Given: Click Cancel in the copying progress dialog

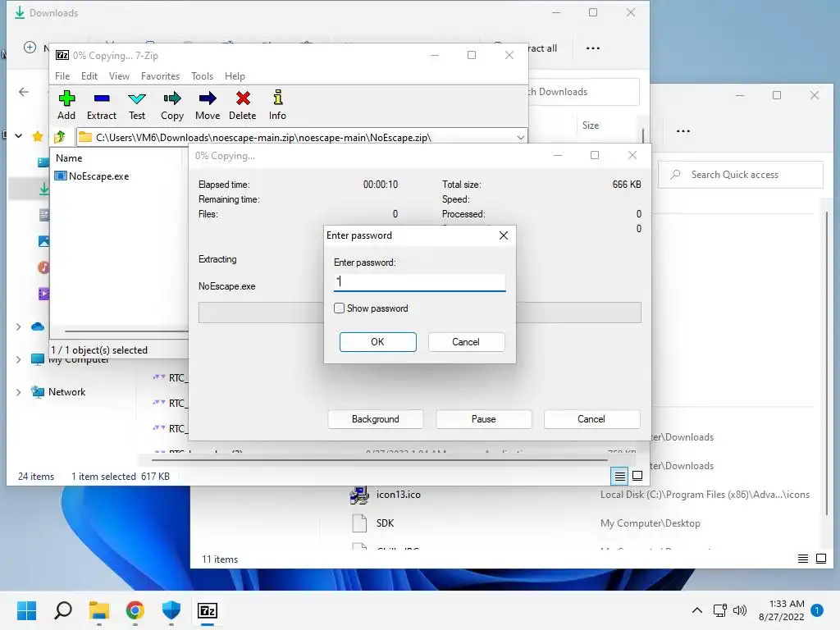Looking at the screenshot, I should point(591,419).
